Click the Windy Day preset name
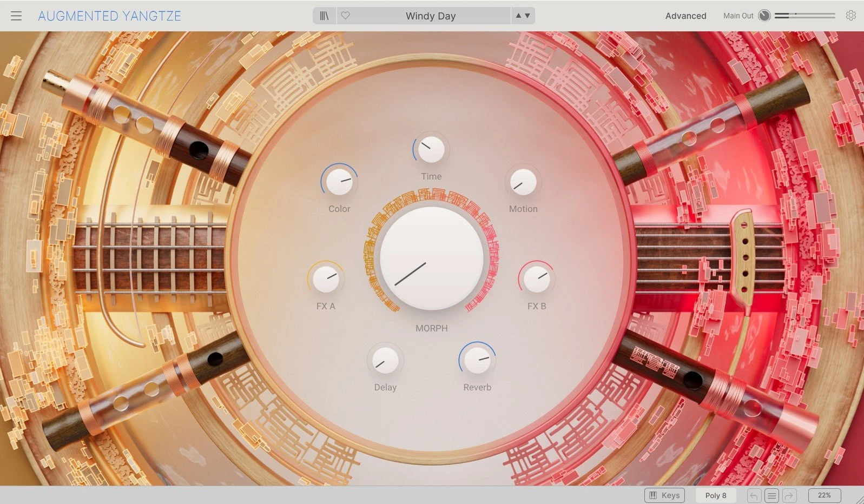 [x=431, y=16]
